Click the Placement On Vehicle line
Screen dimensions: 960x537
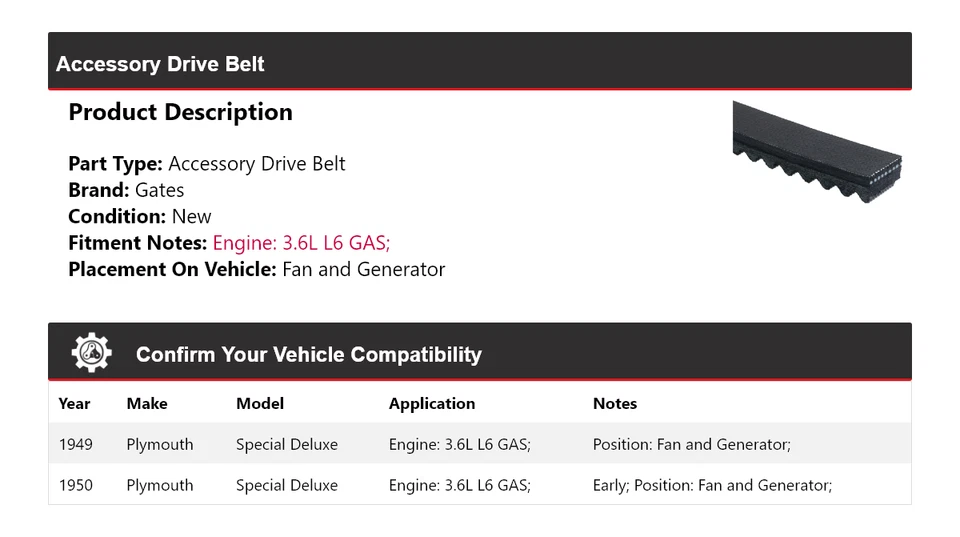(x=256, y=269)
